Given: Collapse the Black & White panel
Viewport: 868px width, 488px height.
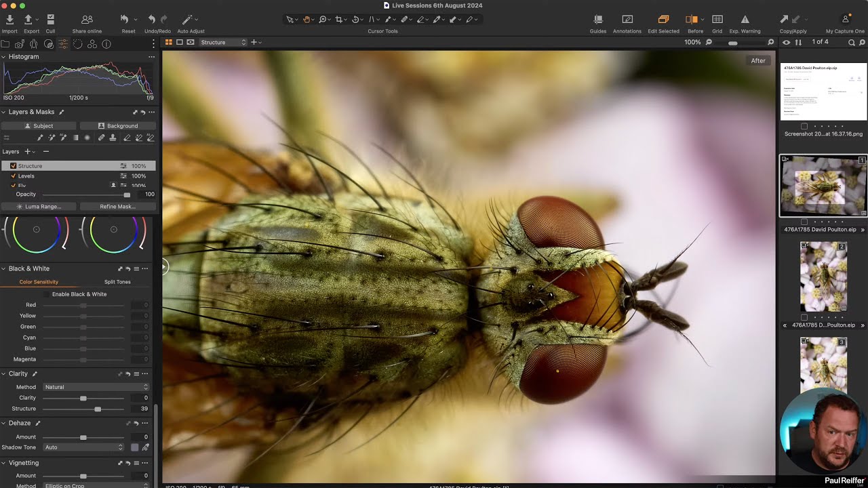Looking at the screenshot, I should click(3, 268).
